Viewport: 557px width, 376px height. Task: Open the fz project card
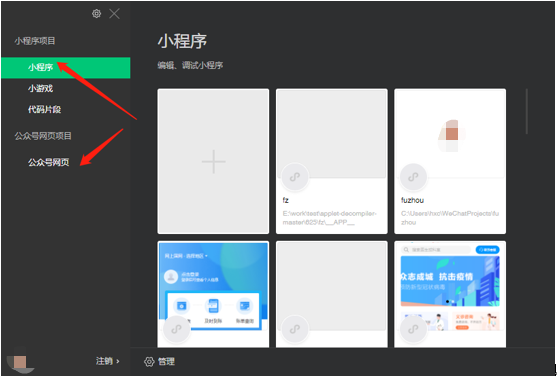[332, 161]
